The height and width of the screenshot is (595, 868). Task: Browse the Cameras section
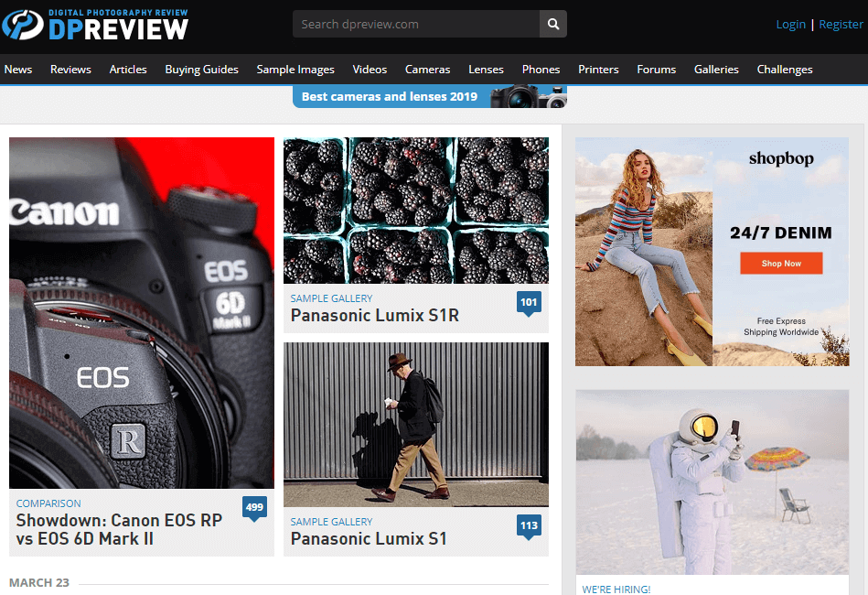[x=427, y=69]
